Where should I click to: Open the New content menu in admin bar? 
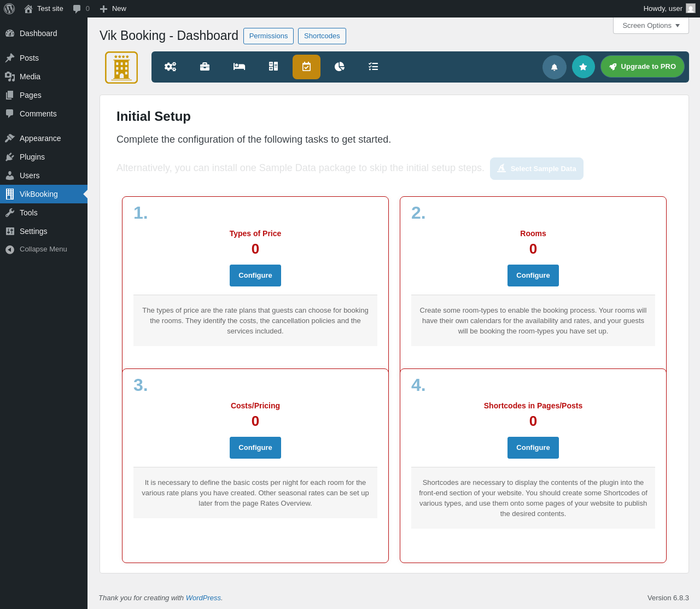point(113,9)
